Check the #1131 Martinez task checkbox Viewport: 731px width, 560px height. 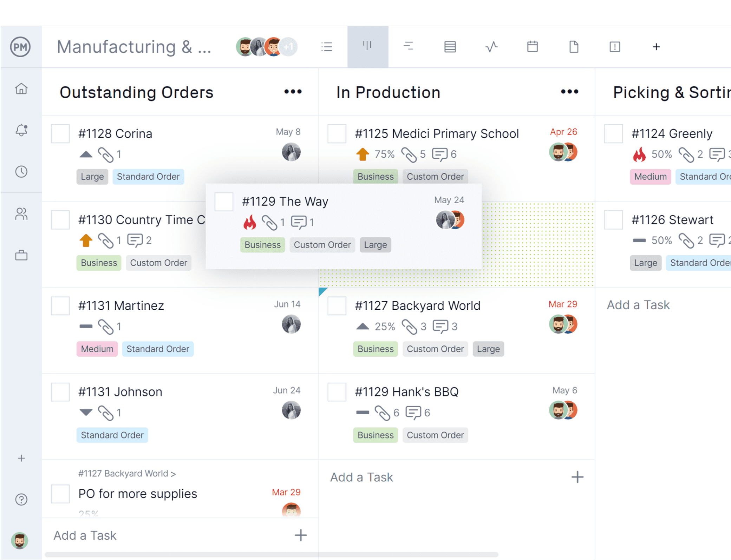pyautogui.click(x=60, y=306)
